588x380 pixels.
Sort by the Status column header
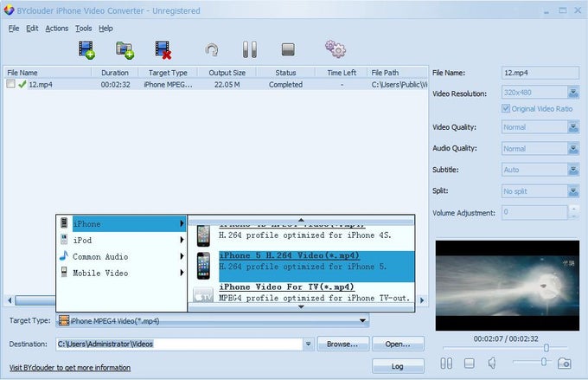pyautogui.click(x=285, y=73)
